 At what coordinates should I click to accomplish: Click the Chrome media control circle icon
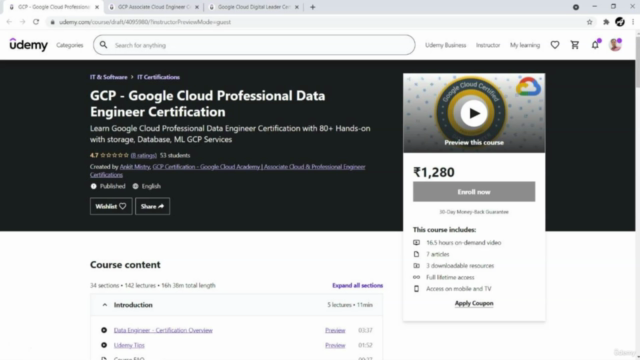click(x=576, y=7)
